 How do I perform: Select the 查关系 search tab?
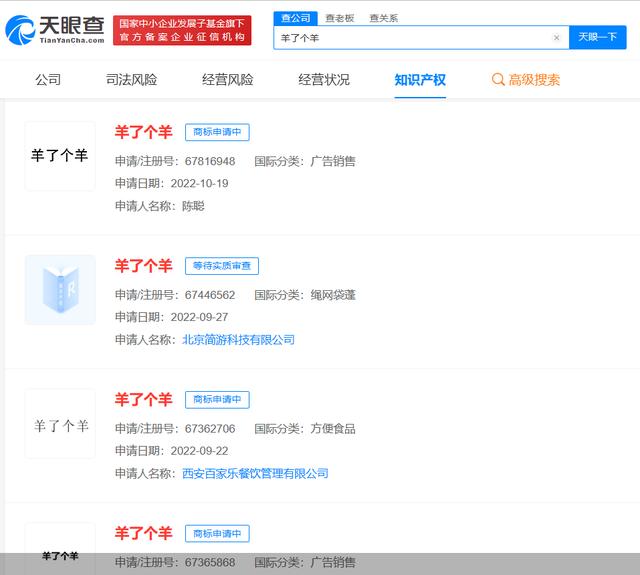click(x=383, y=18)
